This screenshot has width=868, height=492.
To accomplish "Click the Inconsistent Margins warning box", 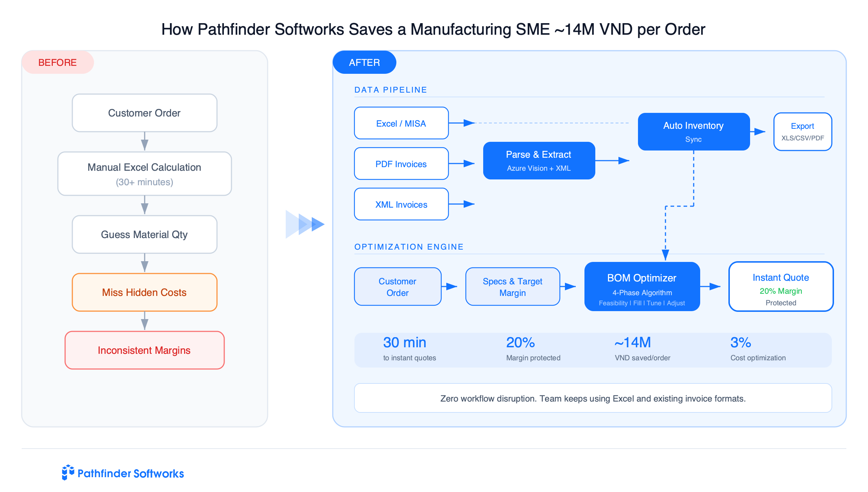I will (144, 350).
